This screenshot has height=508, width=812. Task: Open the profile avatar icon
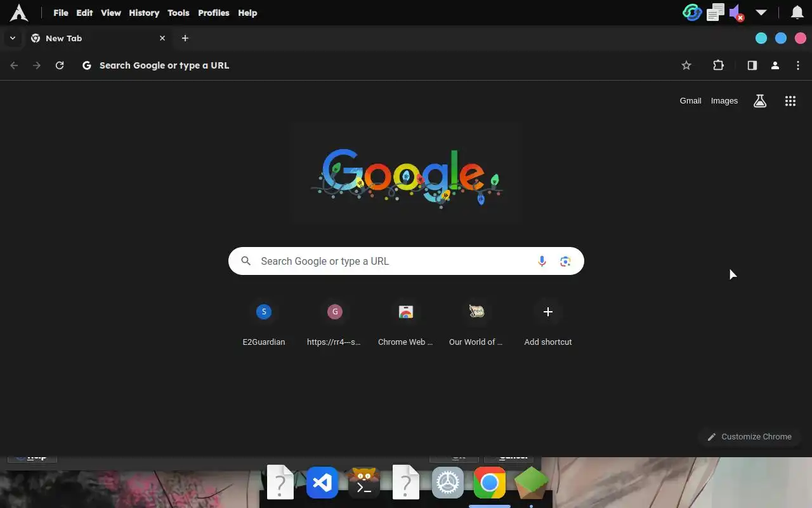(775, 65)
